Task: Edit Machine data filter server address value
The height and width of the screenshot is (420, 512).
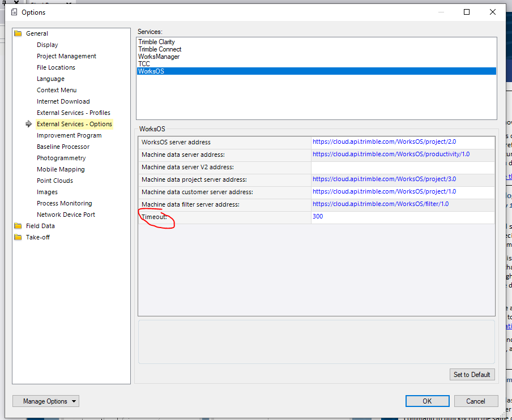Action: 403,204
